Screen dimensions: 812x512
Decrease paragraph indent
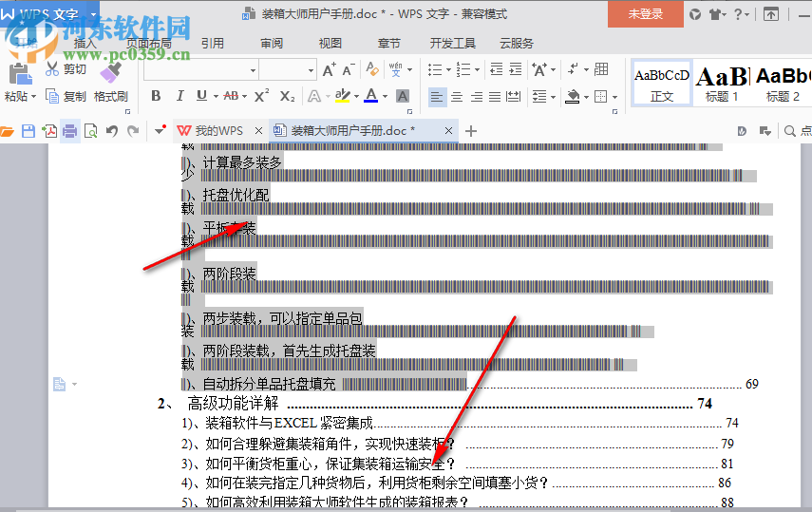pos(496,69)
